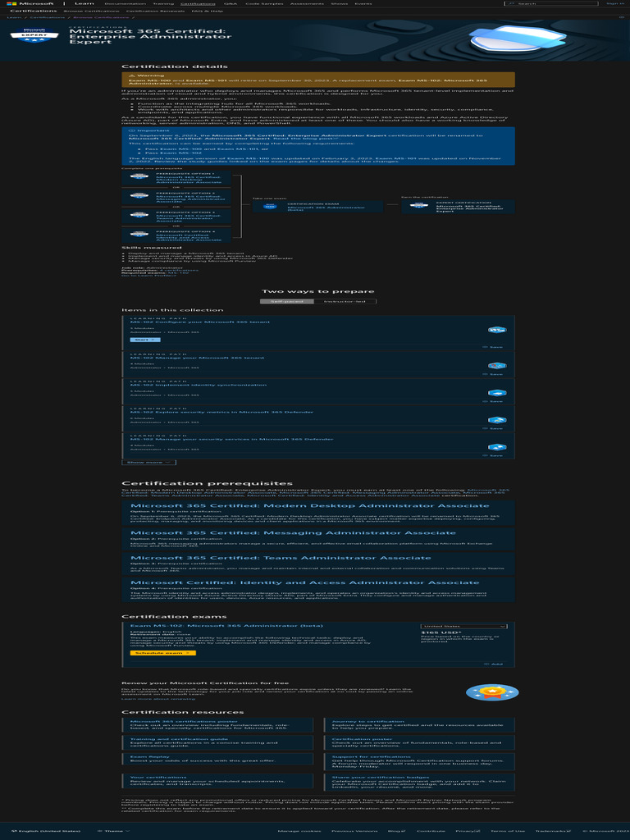The height and width of the screenshot is (840, 630).
Task: Click the certification renewal medal illustration
Action: [492, 692]
